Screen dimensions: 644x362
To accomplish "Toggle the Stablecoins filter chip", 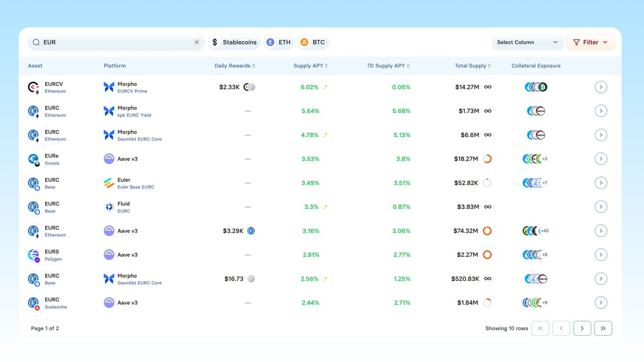I will [x=234, y=42].
